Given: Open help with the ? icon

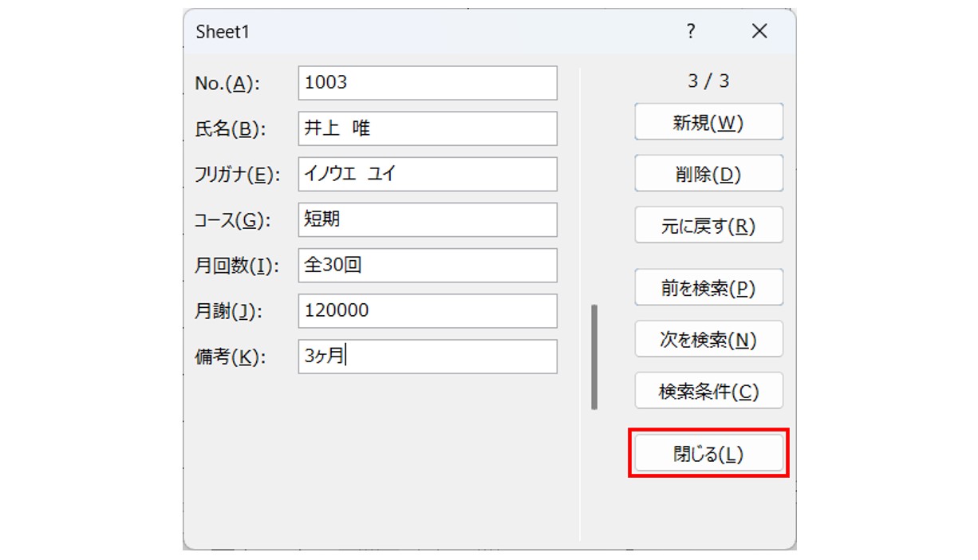Looking at the screenshot, I should pyautogui.click(x=691, y=31).
